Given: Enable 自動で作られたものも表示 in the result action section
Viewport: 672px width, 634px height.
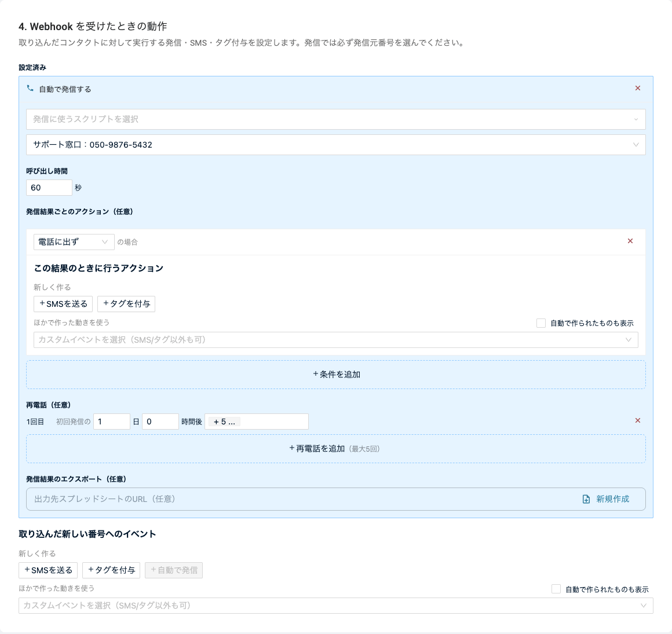Looking at the screenshot, I should point(541,323).
